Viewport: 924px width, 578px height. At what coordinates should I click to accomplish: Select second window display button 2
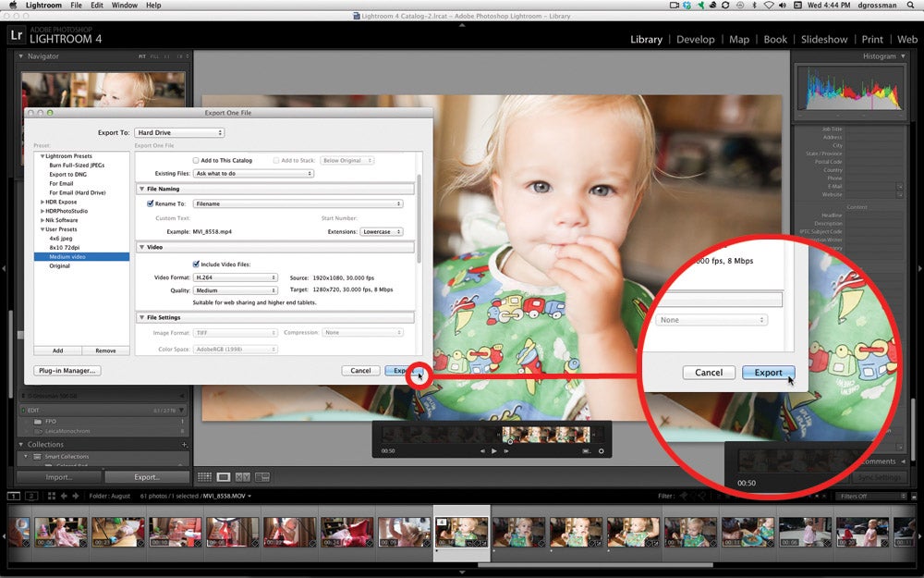point(31,496)
